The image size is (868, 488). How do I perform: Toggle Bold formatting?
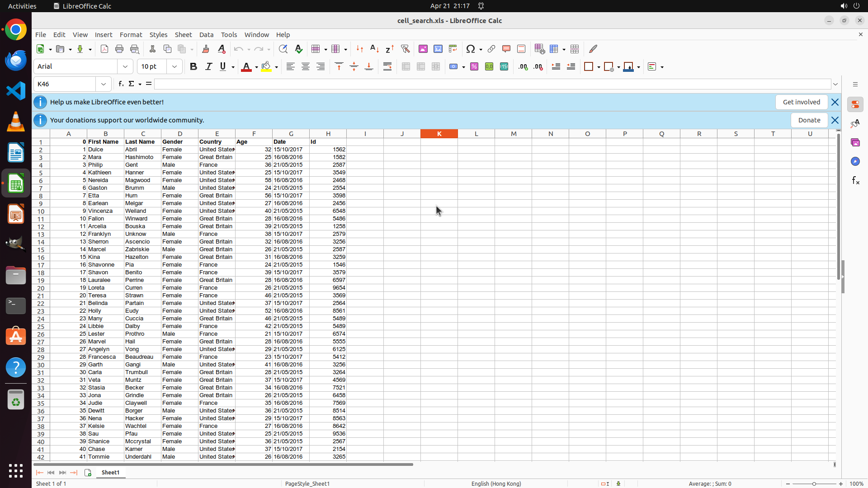pyautogui.click(x=193, y=67)
